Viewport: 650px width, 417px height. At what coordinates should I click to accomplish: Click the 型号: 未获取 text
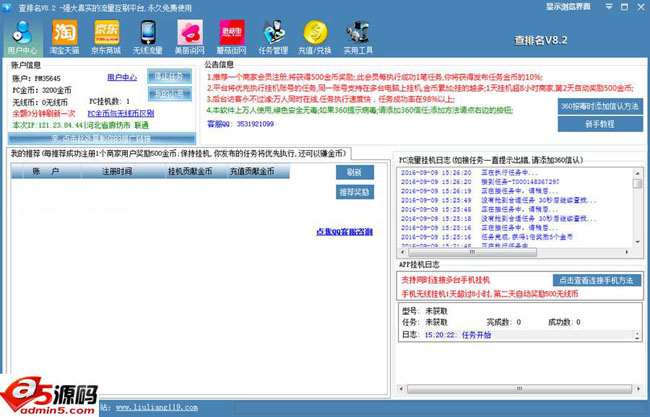pos(425,311)
